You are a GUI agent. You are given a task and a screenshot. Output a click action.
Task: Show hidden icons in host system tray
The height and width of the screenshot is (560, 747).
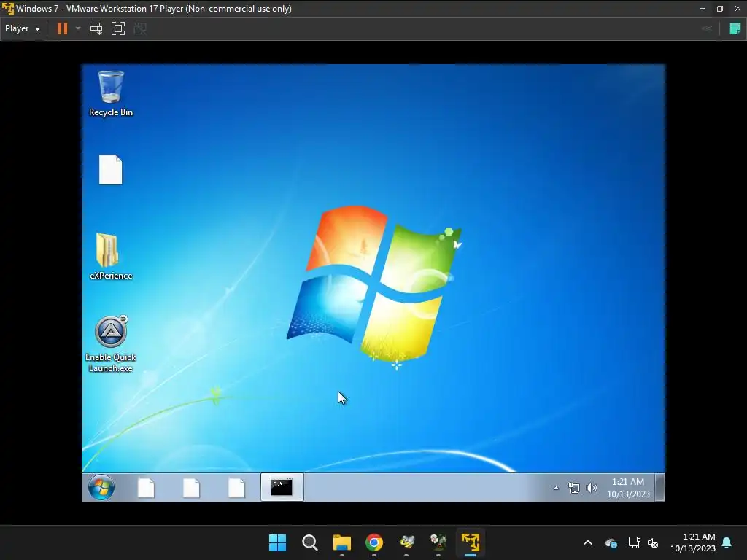[588, 542]
